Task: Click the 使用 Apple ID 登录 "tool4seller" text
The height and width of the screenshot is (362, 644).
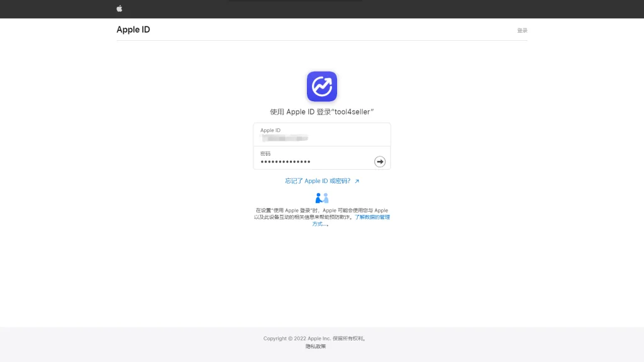Action: pyautogui.click(x=321, y=112)
